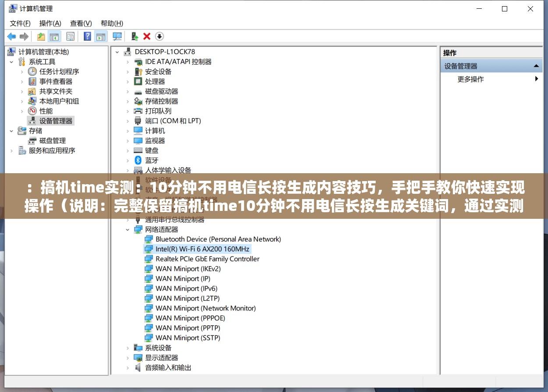The image size is (548, 392).
Task: Click the Disable device down-arrow icon
Action: [x=159, y=36]
